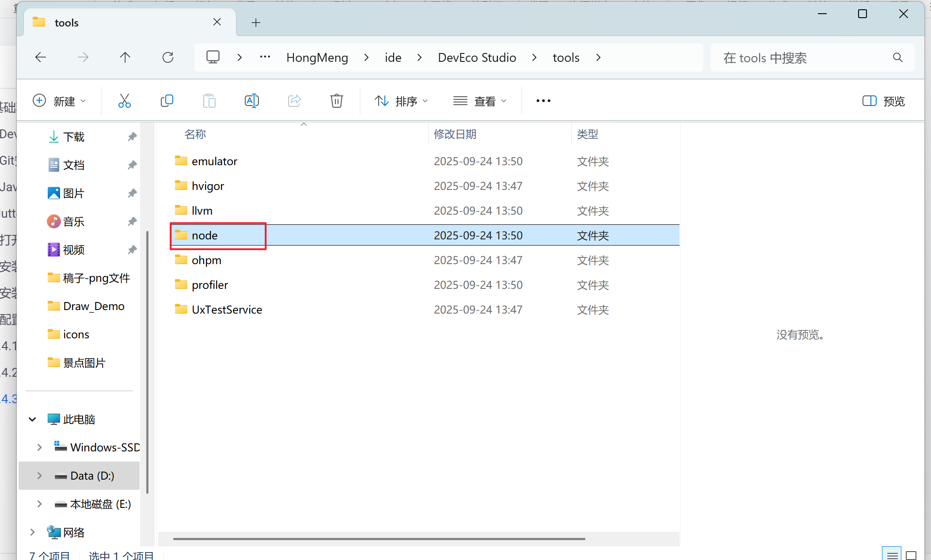Click the Cut scissors icon

click(x=124, y=101)
